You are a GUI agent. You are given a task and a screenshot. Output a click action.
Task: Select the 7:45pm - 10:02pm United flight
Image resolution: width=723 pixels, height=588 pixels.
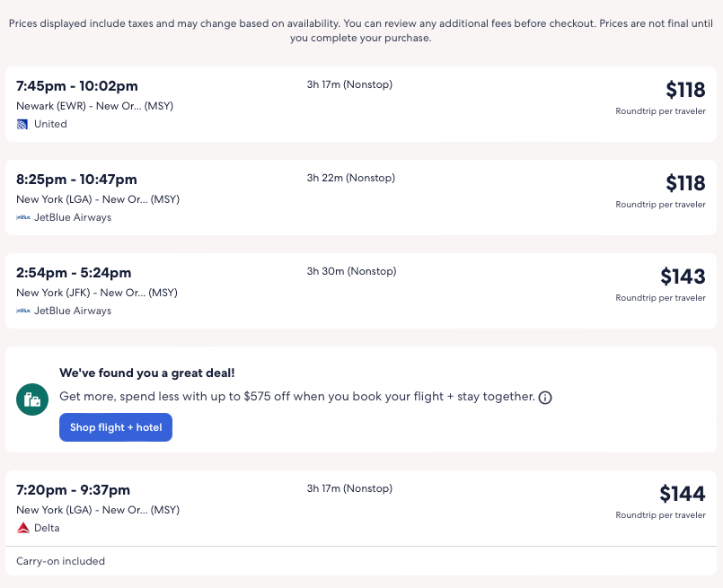click(77, 86)
